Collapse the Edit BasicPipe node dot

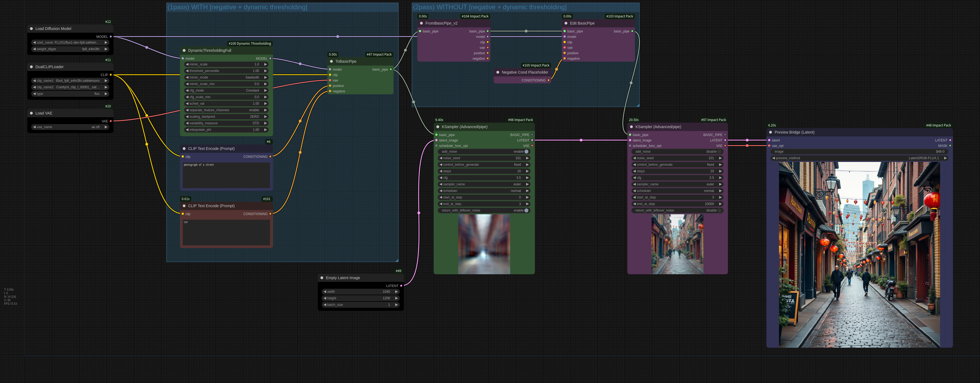(x=566, y=23)
